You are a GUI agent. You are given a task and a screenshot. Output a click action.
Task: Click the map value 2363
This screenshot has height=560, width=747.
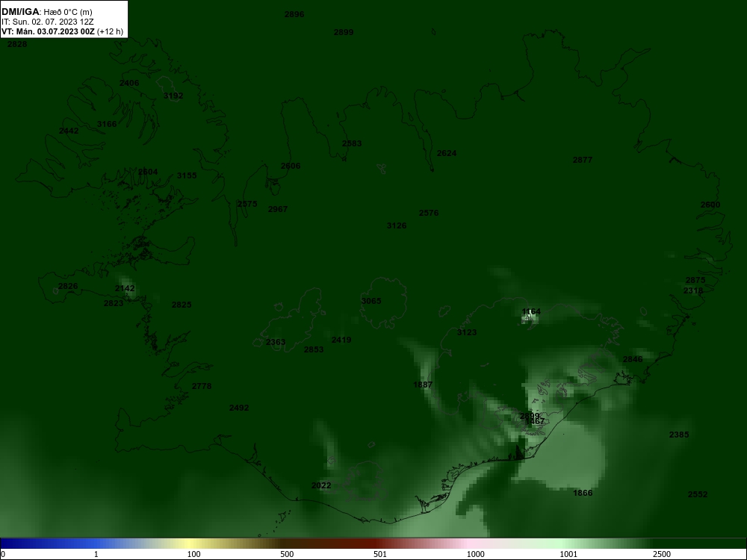point(276,342)
